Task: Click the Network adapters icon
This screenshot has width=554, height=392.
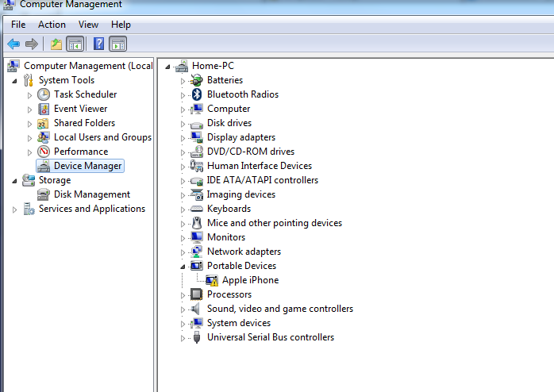Action: click(x=197, y=252)
